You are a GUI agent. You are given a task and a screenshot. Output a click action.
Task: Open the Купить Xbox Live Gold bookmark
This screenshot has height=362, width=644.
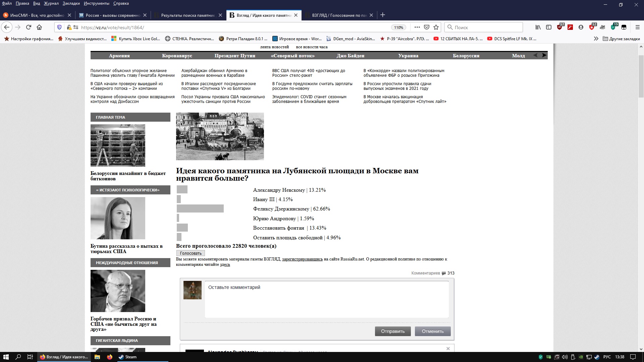point(136,39)
